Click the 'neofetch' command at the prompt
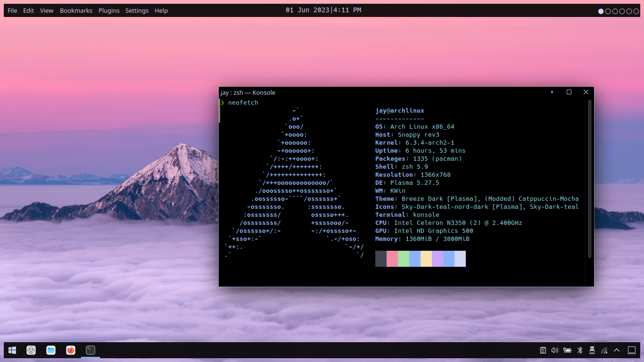Viewport: 644px width, 362px height. tap(243, 103)
